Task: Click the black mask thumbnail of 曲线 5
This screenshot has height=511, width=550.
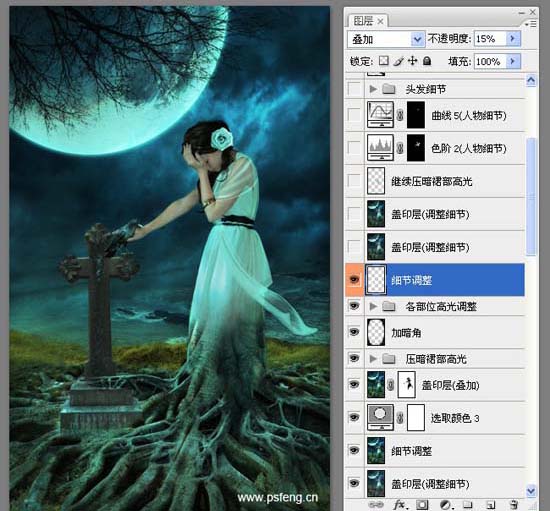Action: tap(416, 114)
